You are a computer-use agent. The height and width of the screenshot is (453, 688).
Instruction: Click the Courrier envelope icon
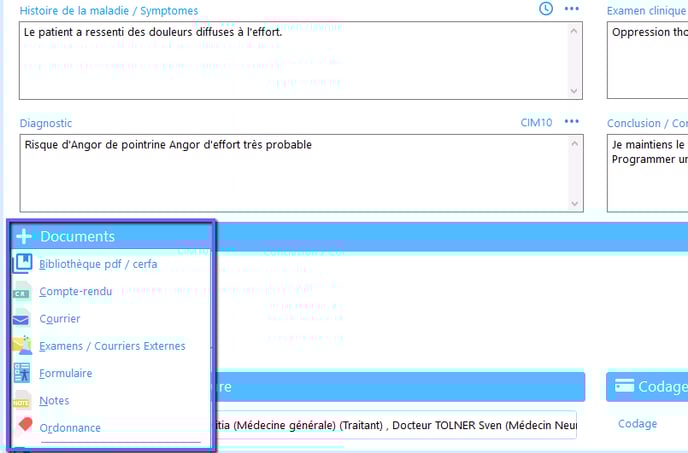pyautogui.click(x=22, y=319)
